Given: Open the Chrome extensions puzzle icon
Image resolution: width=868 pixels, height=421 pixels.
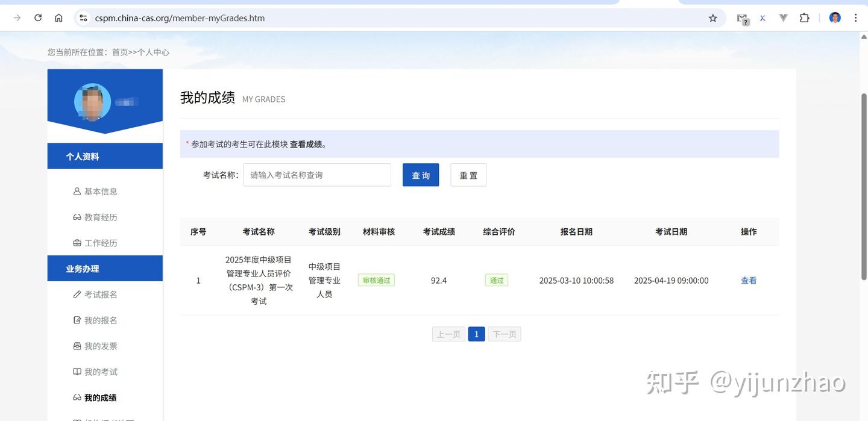Looking at the screenshot, I should [x=804, y=17].
